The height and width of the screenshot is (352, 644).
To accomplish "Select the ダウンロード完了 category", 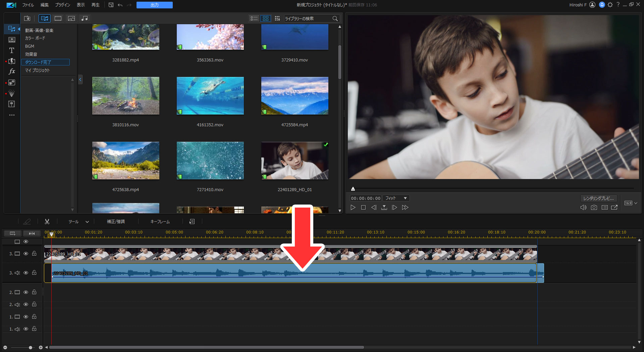I will point(45,62).
